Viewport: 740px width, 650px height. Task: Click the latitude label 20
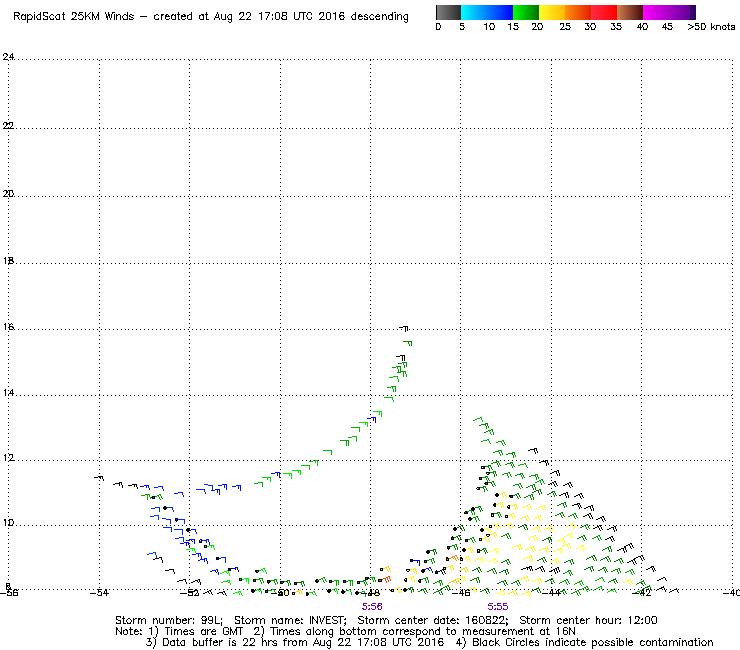[8, 194]
